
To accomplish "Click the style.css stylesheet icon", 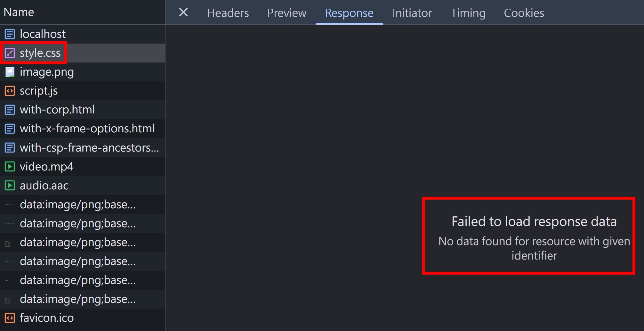I will 10,53.
